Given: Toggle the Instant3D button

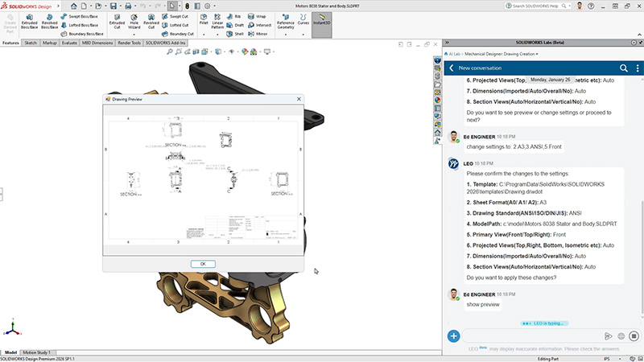Looking at the screenshot, I should click(x=322, y=22).
